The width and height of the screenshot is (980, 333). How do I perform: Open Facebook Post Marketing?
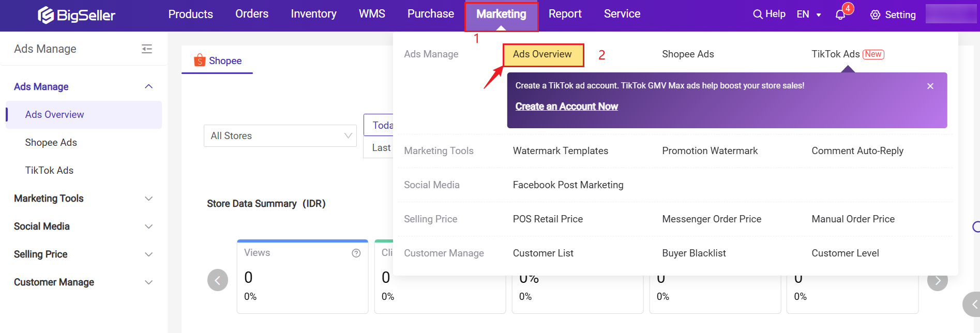568,185
